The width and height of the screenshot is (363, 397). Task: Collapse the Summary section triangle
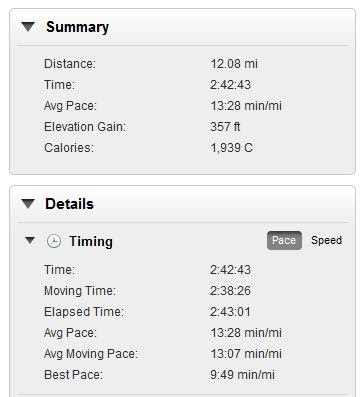pos(28,27)
